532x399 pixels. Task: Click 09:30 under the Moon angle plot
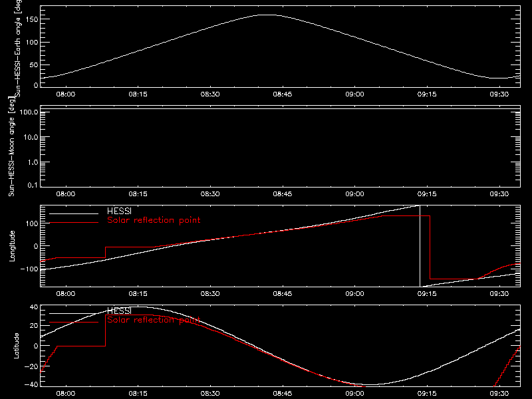[499, 194]
